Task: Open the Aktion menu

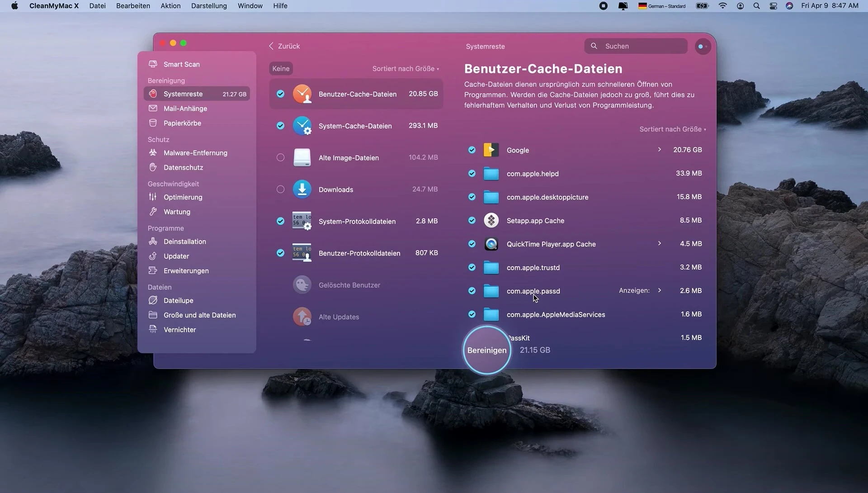Action: [x=170, y=6]
